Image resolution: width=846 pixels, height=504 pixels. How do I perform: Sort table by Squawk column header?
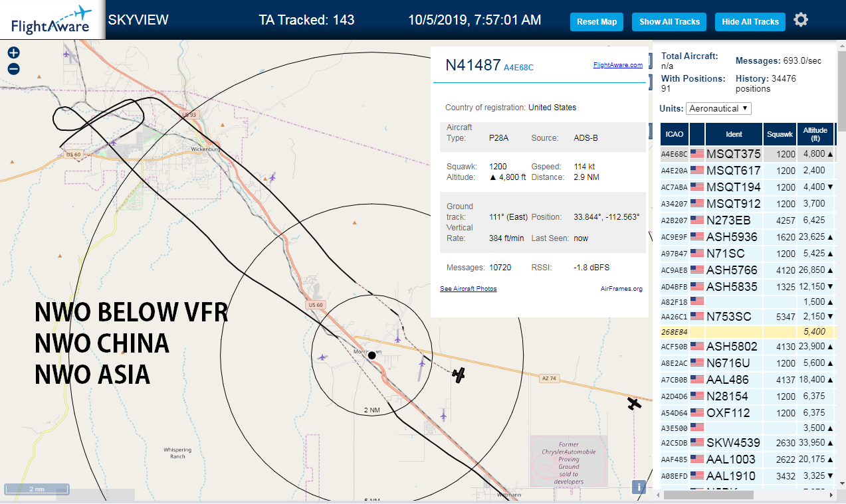[x=780, y=134]
